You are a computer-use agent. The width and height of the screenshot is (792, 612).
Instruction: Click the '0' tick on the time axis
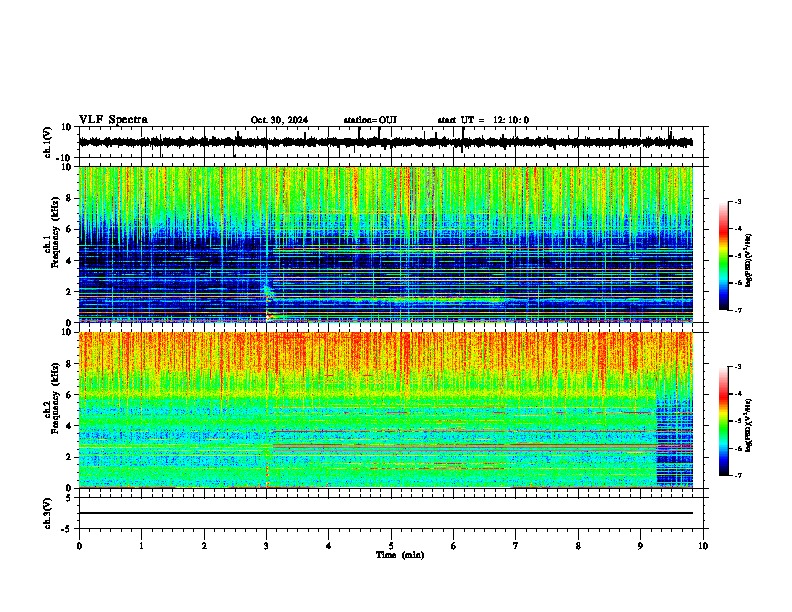pyautogui.click(x=79, y=546)
